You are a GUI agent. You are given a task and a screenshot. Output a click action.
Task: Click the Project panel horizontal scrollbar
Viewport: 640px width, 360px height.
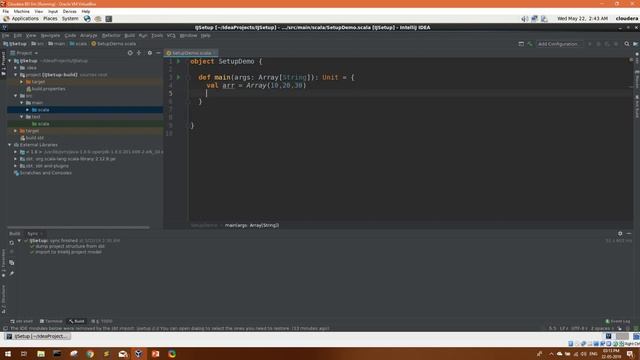[x=78, y=227]
